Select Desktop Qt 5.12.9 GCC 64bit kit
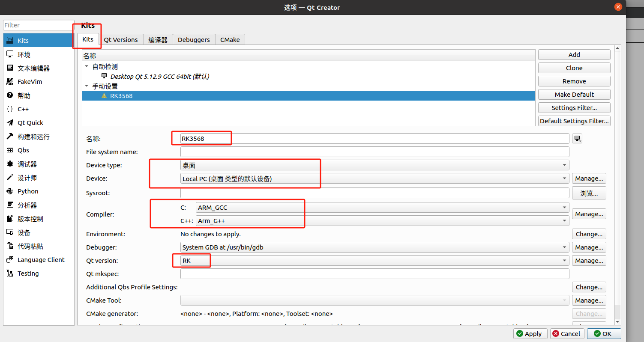Screen dimensions: 644x342 coord(159,77)
